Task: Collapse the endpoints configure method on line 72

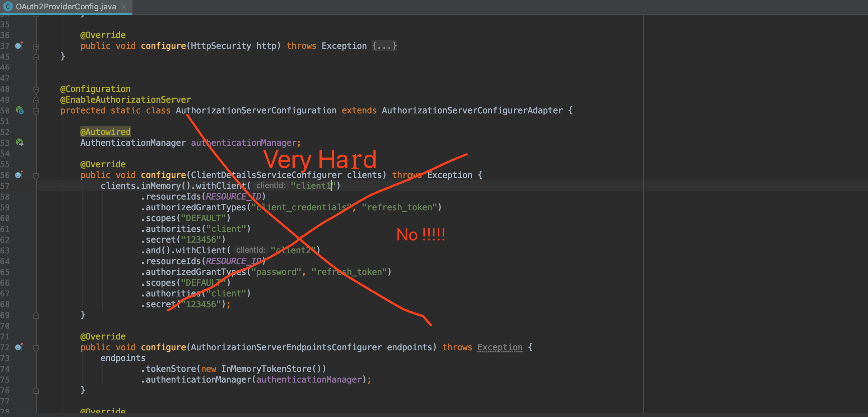Action: coord(36,348)
